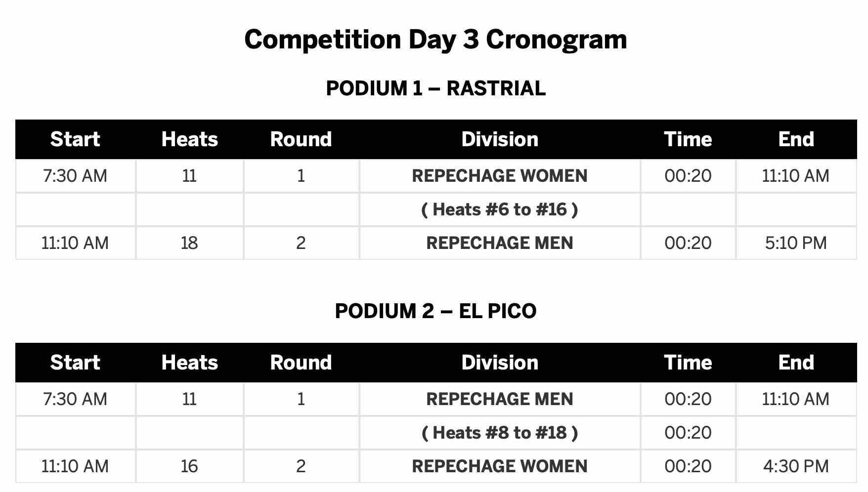Click the Round header in El Pico table
The image size is (868, 492).
tap(301, 363)
